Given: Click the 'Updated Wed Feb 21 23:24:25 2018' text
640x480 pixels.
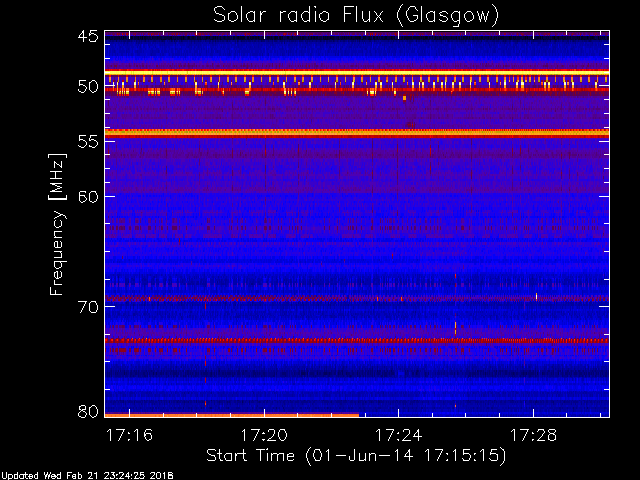Looking at the screenshot, I should pos(87,476).
